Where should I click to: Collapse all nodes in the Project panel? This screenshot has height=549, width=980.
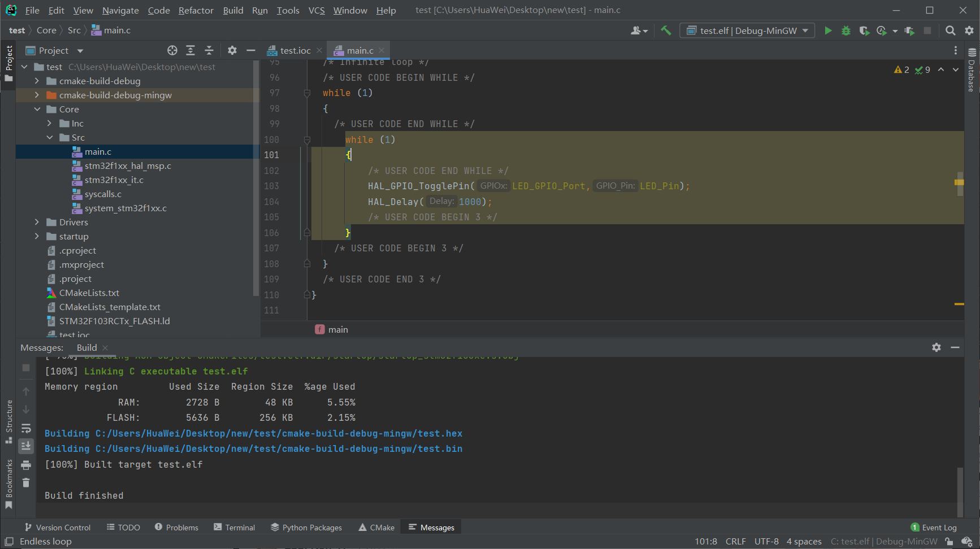tap(209, 50)
